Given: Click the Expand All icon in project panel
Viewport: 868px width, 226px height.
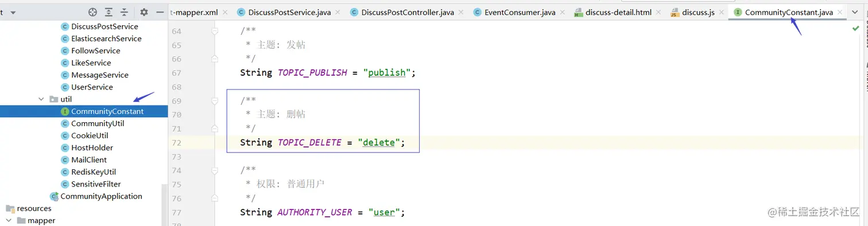Looking at the screenshot, I should coord(108,12).
